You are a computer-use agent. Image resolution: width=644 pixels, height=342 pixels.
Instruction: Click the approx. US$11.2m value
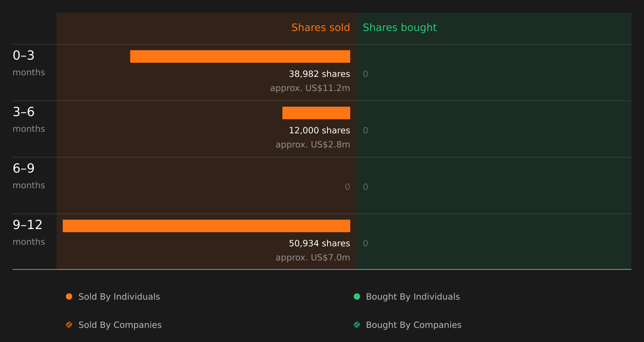310,88
